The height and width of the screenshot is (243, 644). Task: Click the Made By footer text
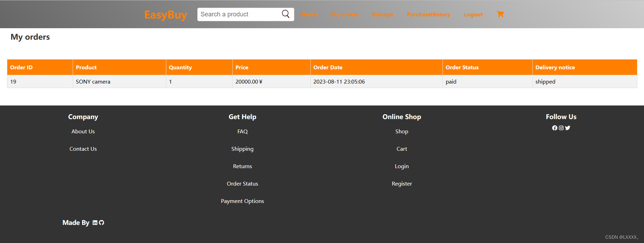coord(76,223)
